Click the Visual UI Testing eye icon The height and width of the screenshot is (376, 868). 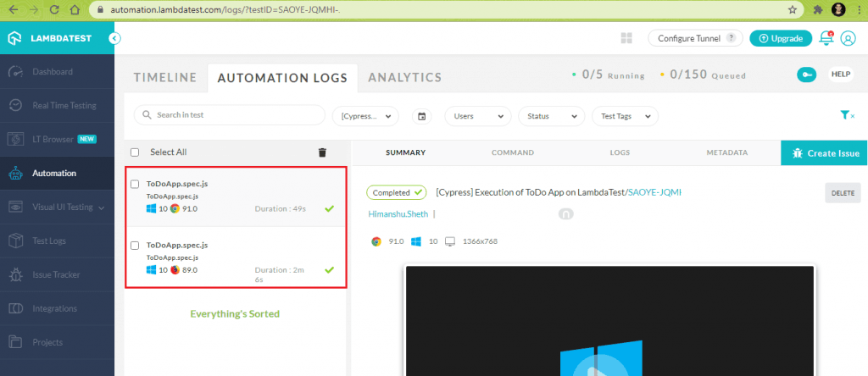coord(16,207)
